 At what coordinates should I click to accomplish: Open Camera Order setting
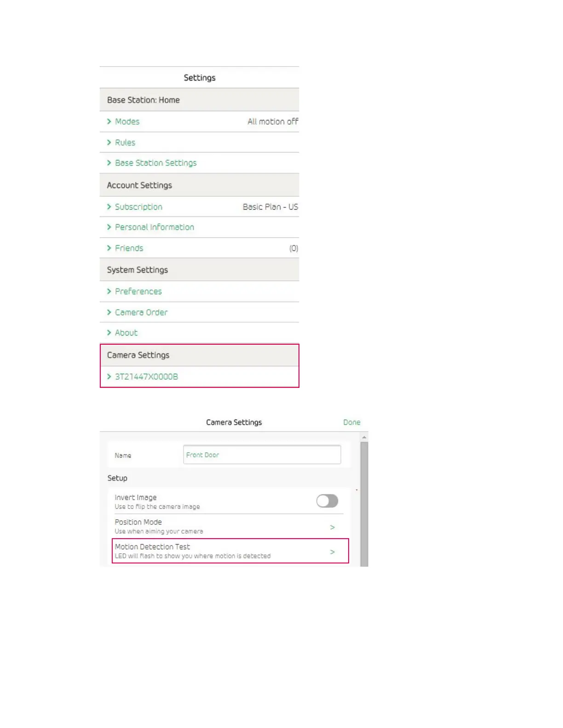[x=199, y=312]
